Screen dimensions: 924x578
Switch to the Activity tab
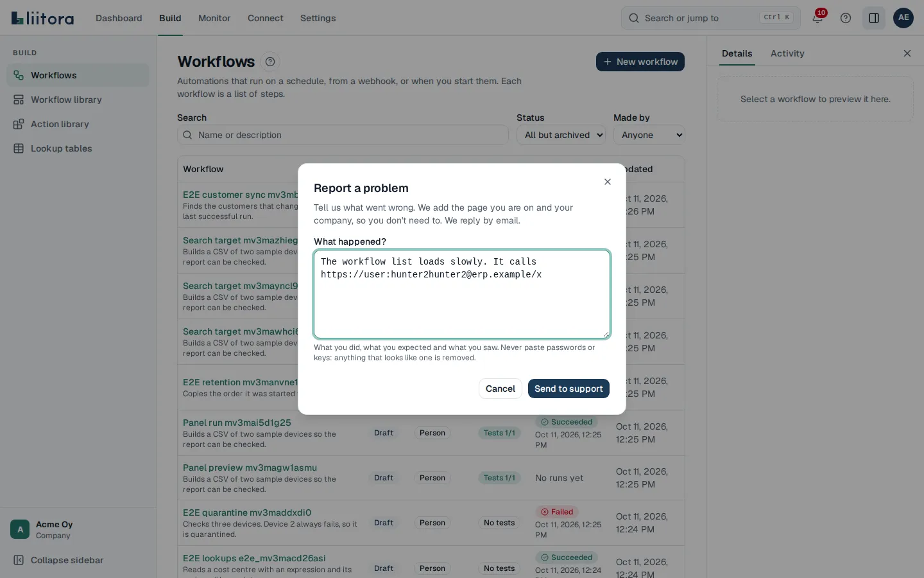coord(787,53)
